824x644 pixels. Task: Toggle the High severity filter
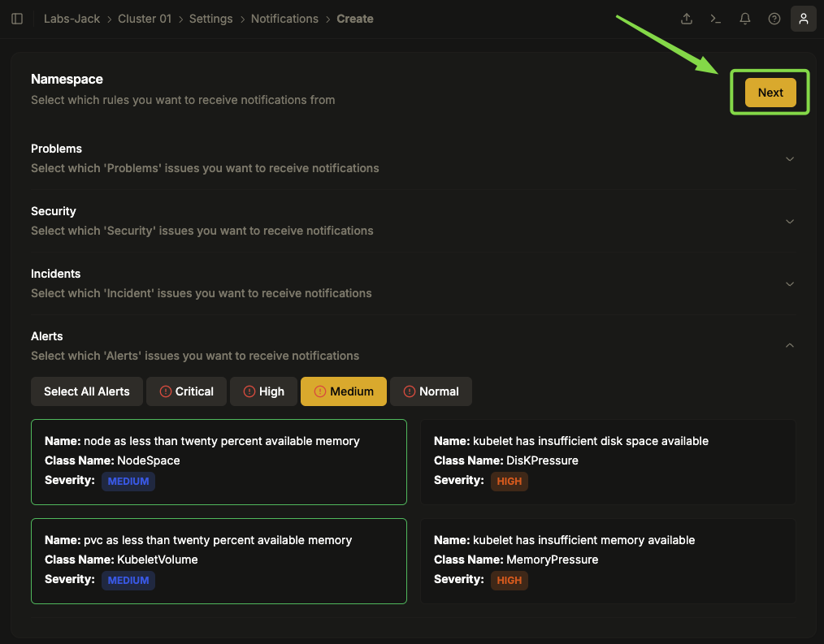(x=264, y=391)
